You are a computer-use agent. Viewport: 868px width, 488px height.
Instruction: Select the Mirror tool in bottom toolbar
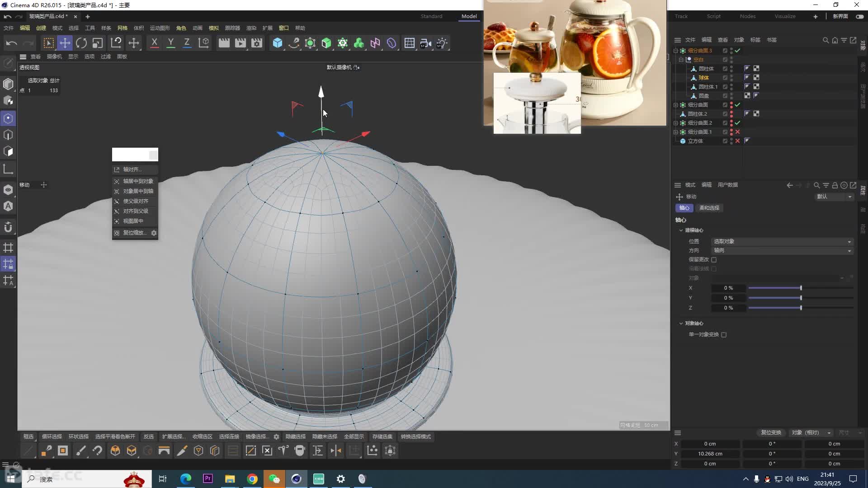pyautogui.click(x=336, y=450)
